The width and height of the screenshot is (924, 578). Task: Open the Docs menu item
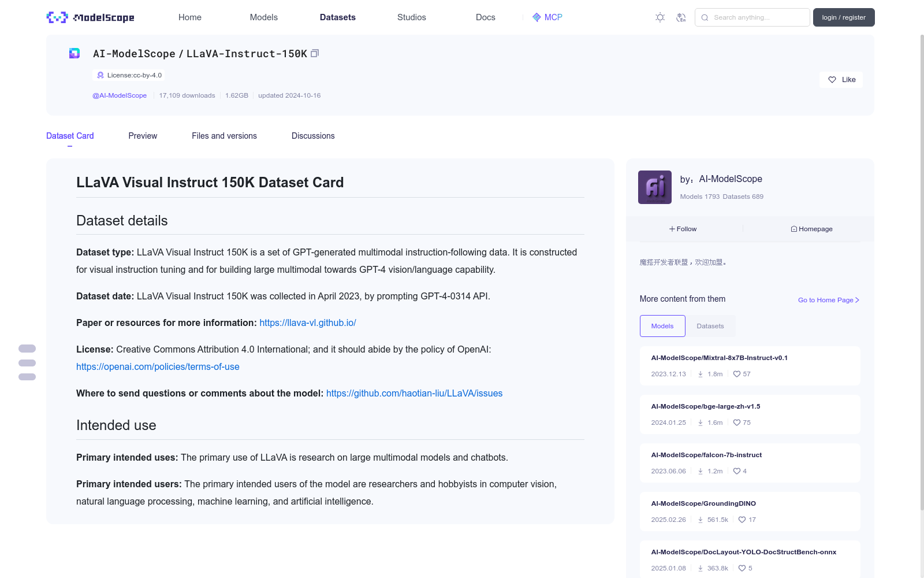486,17
